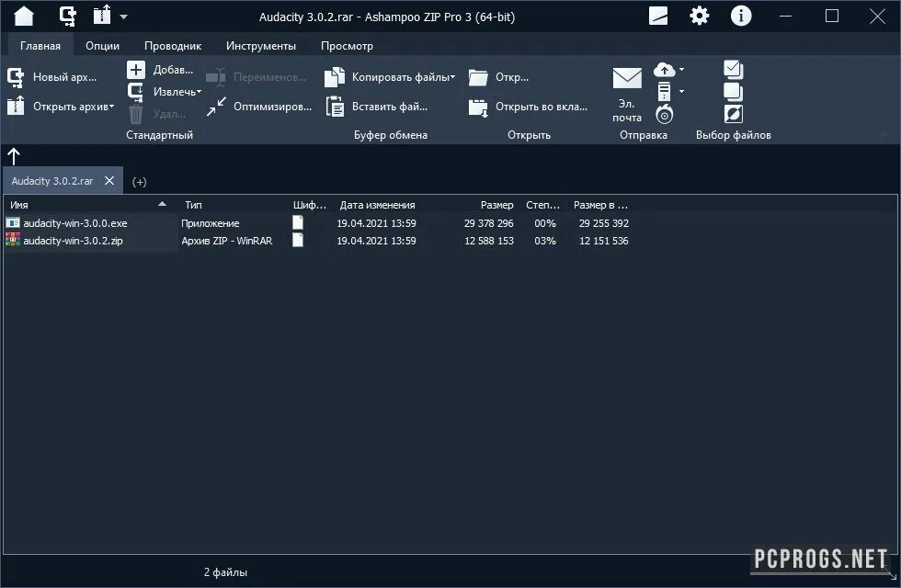Expand the Извлечь dropdown arrow
The image size is (901, 588).
pos(199,92)
